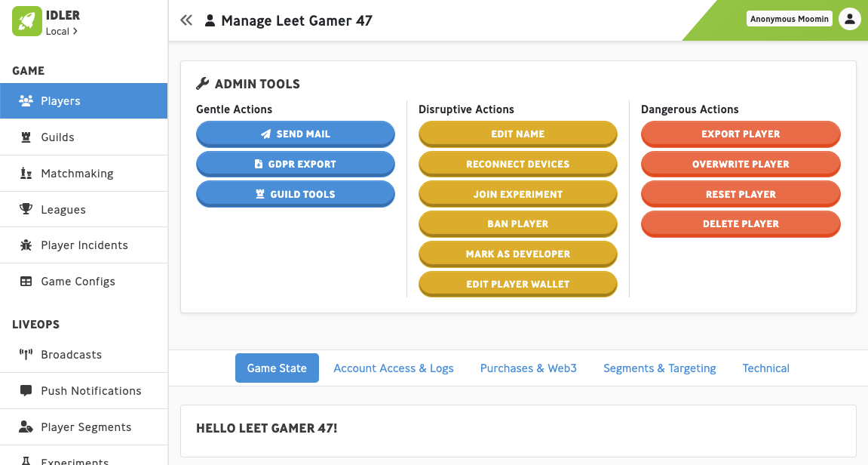Click the Dangerous Actions heading
Image resolution: width=868 pixels, height=465 pixels.
[x=690, y=109]
